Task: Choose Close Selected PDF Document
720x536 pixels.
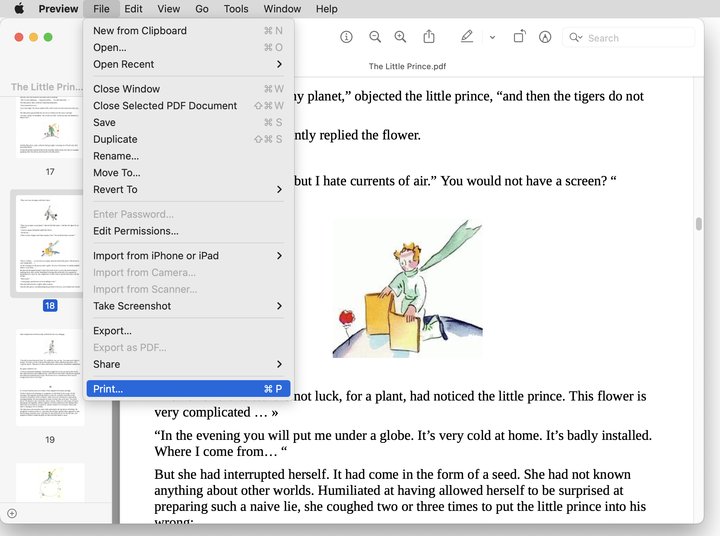Action: [x=188, y=106]
